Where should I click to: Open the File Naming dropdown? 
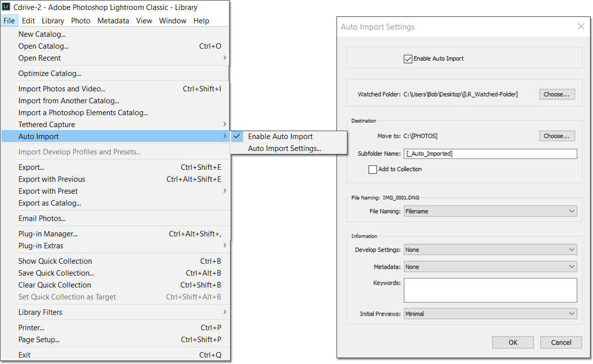click(490, 211)
